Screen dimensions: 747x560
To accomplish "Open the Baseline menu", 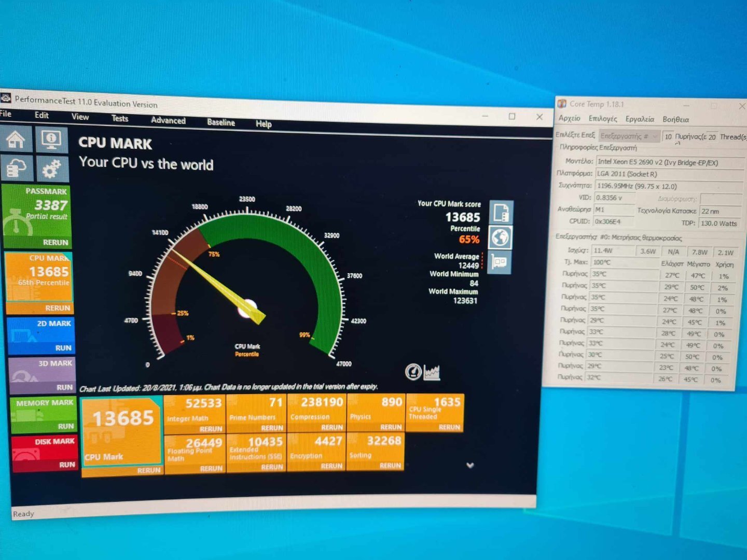I will coord(221,122).
